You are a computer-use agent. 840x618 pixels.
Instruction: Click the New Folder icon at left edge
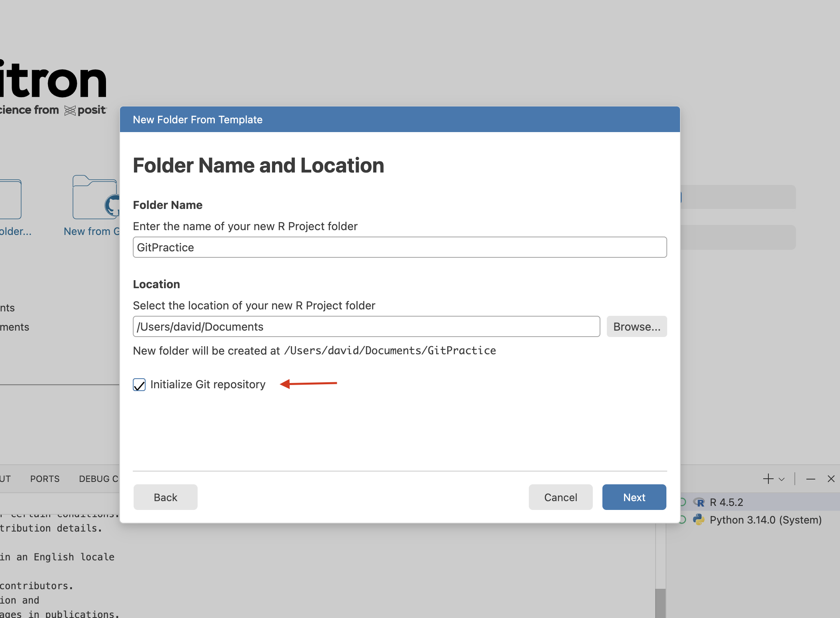(10, 199)
